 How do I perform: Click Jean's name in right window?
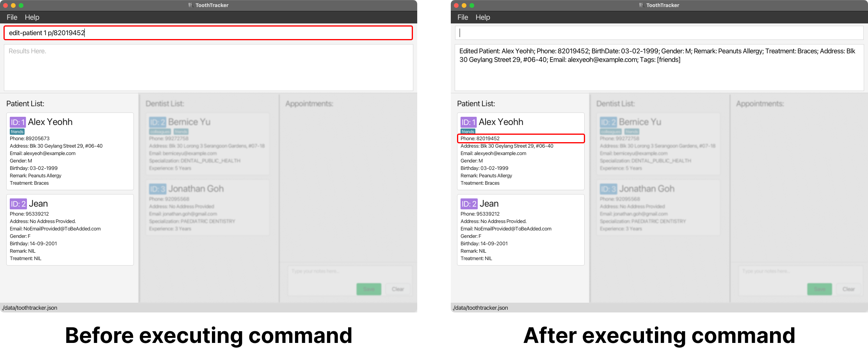(489, 203)
